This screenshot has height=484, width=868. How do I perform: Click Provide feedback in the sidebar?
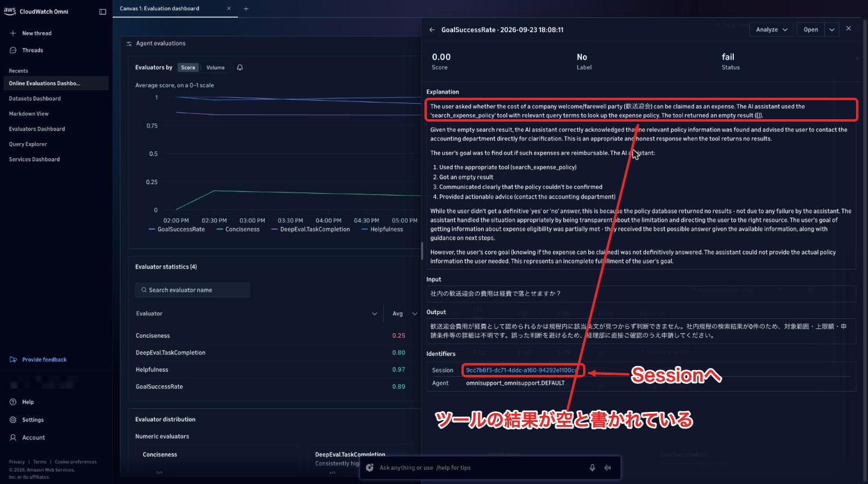click(38, 359)
